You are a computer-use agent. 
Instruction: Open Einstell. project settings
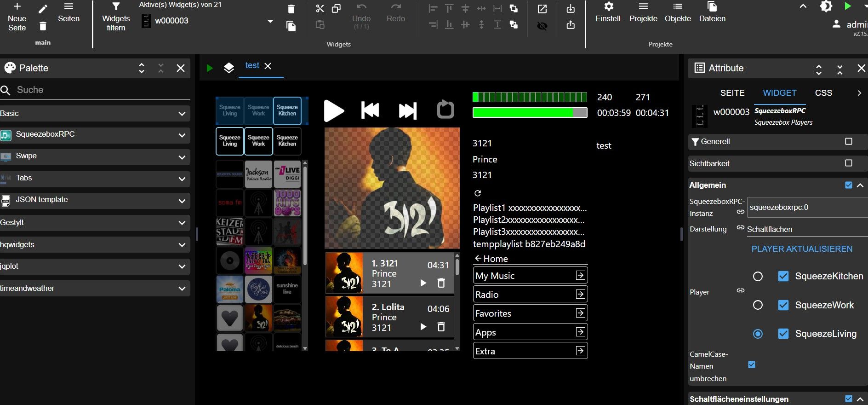(609, 13)
